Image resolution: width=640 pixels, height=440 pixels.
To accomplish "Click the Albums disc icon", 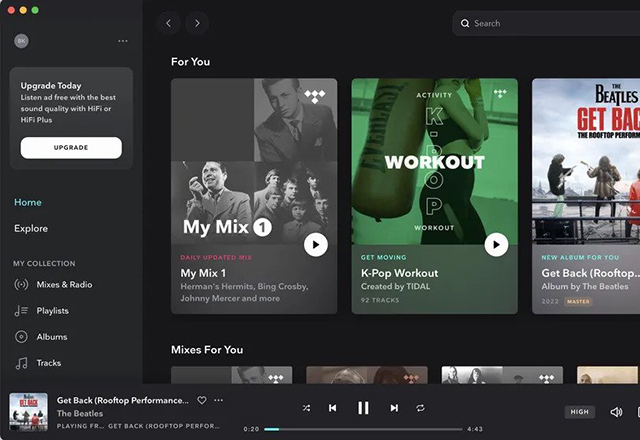I will pos(21,337).
